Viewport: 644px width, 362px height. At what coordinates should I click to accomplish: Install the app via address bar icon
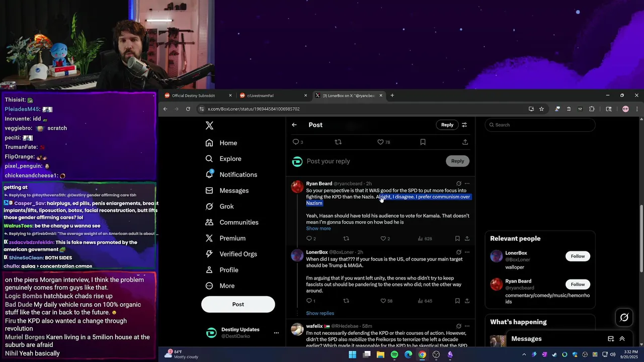tap(531, 109)
